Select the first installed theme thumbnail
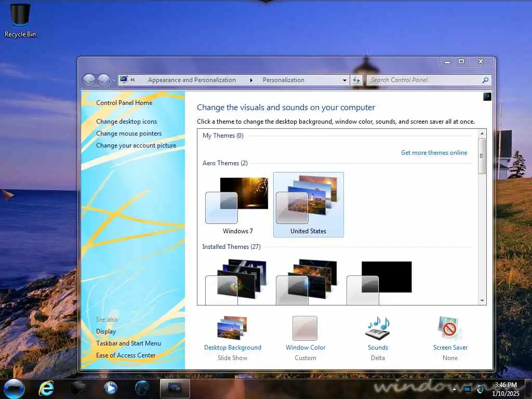This screenshot has width=532, height=399. click(237, 282)
